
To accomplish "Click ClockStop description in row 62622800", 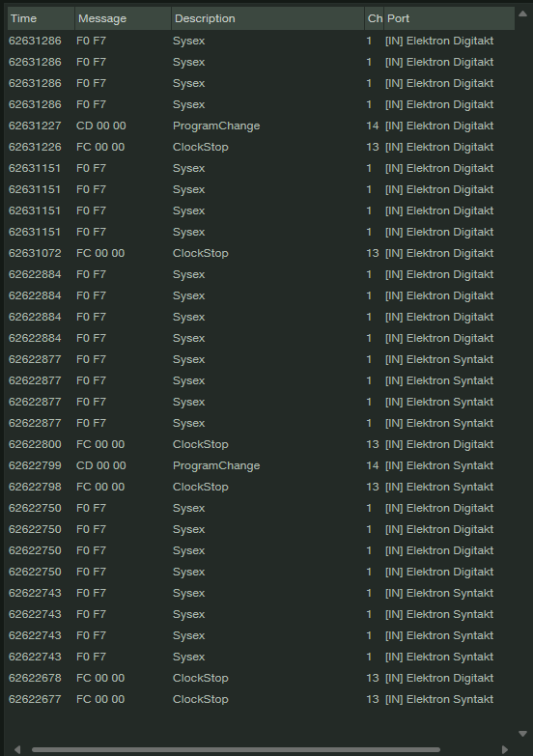I will [200, 444].
